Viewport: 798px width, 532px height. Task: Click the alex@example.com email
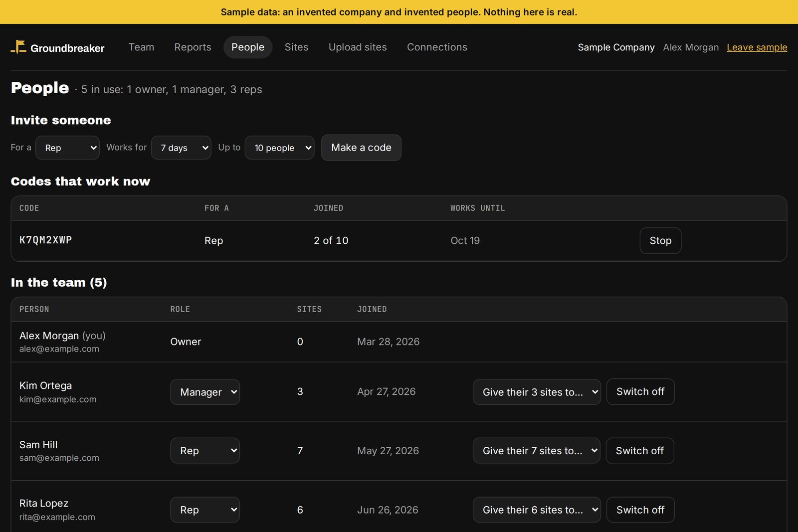59,349
